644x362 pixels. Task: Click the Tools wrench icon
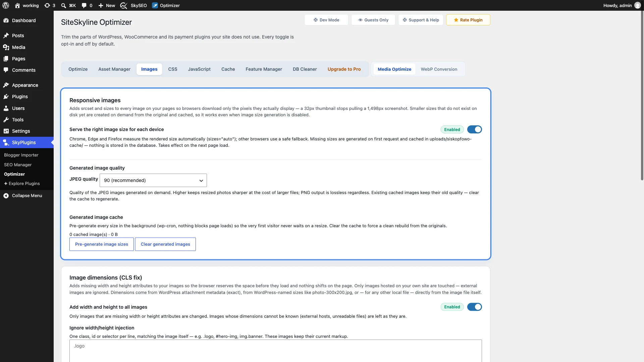tap(6, 120)
